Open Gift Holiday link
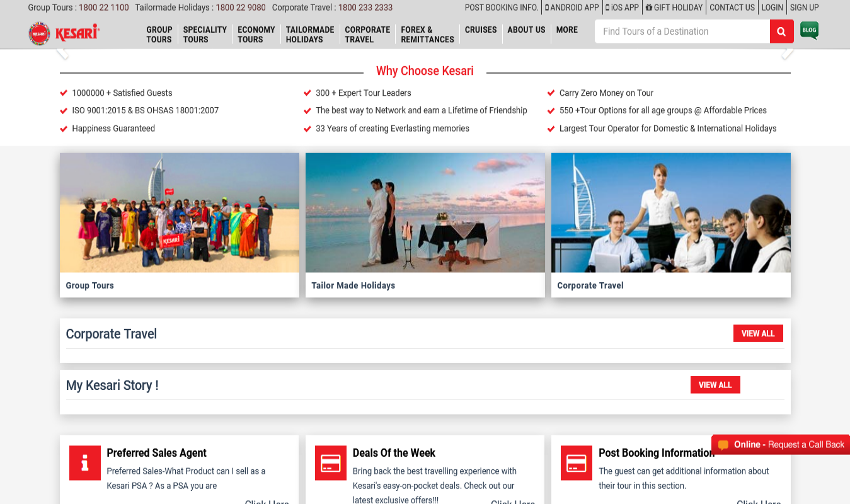 (x=674, y=8)
